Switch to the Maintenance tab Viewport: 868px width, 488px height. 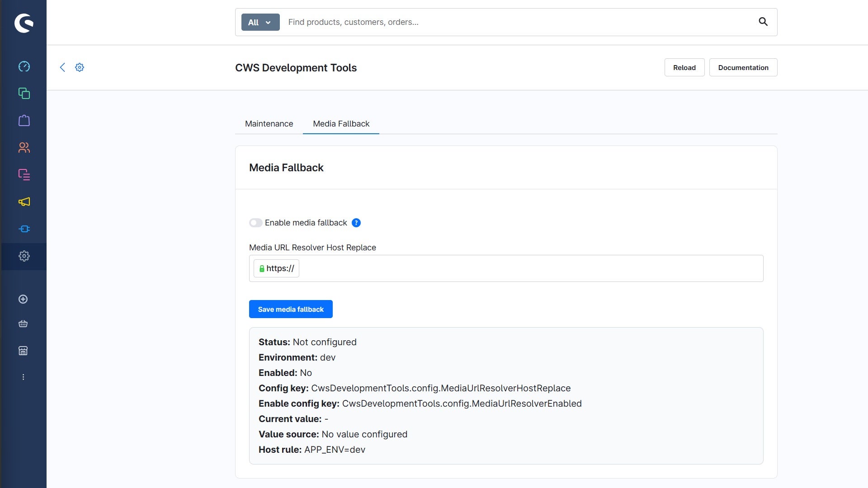click(x=269, y=124)
